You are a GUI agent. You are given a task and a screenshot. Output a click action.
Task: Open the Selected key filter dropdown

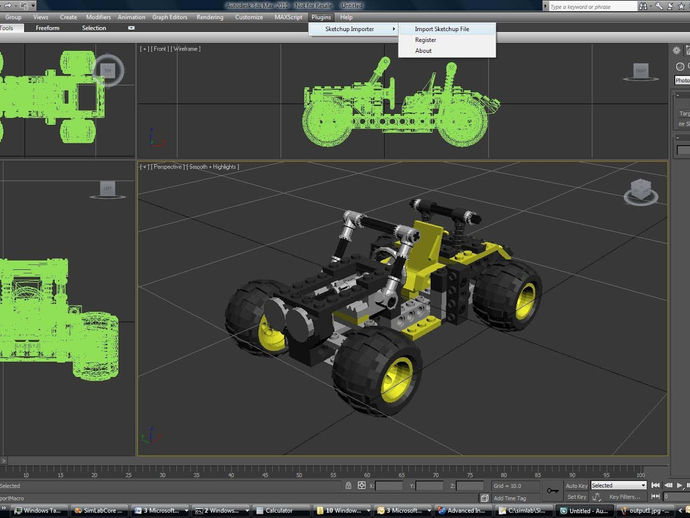pyautogui.click(x=618, y=485)
